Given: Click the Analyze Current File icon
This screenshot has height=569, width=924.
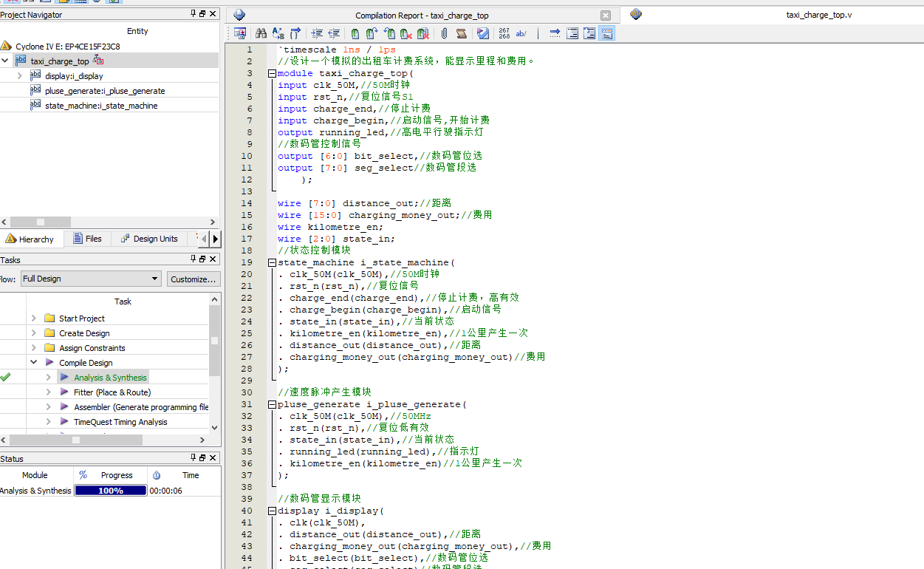Looking at the screenshot, I should [x=483, y=33].
